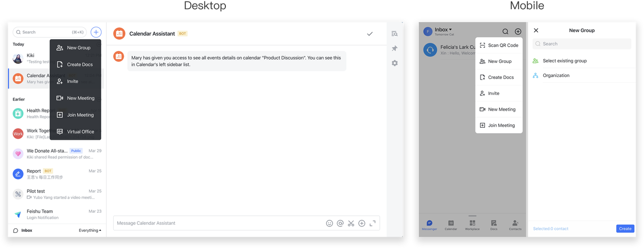This screenshot has height=248, width=644.
Task: Mark chat done with checkmark icon
Action: point(370,34)
